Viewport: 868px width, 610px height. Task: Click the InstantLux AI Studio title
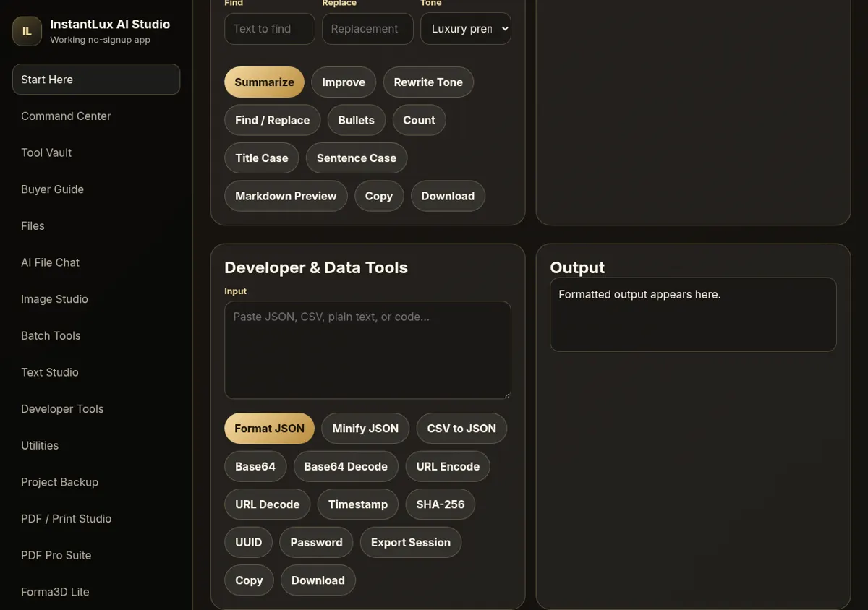click(x=110, y=24)
